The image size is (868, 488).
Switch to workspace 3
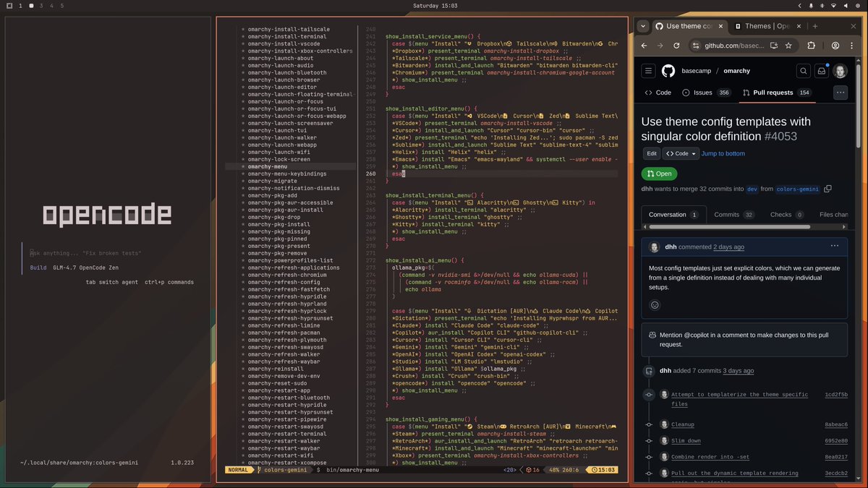[41, 6]
